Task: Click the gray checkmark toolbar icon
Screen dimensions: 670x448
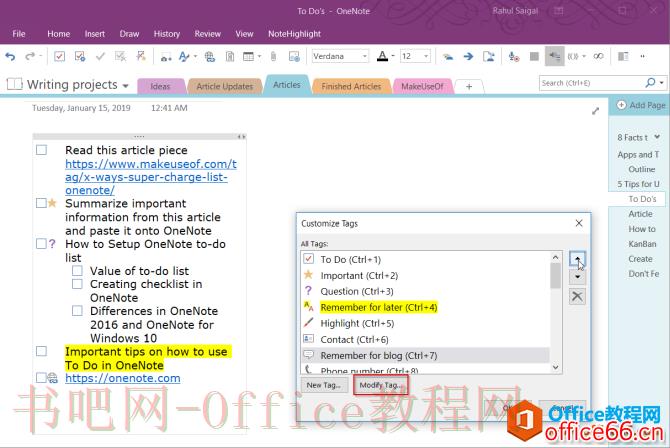Action: pos(100,56)
